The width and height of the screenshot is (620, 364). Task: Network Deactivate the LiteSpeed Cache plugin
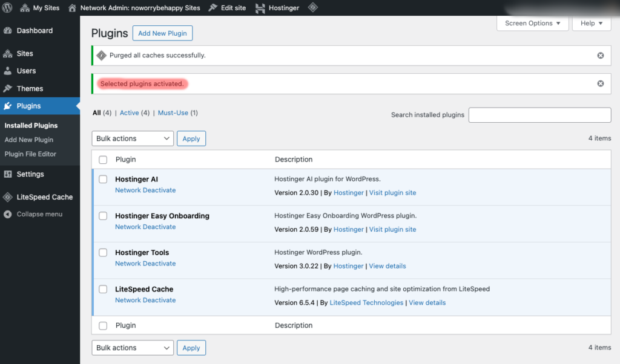145,300
